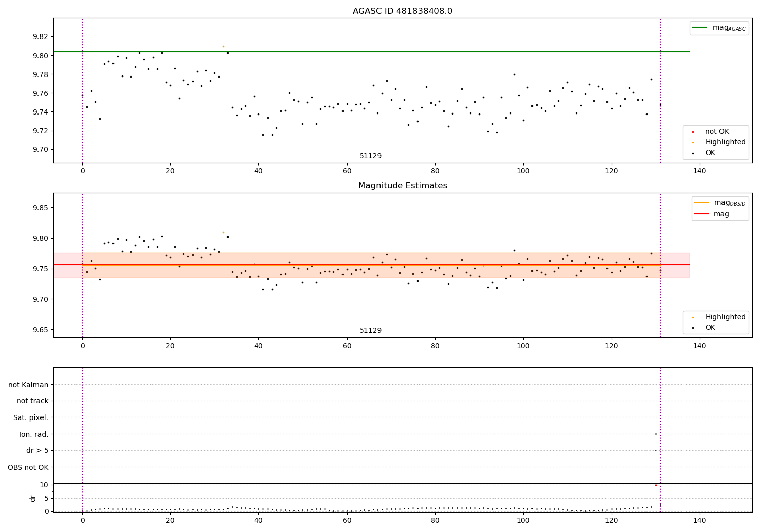Click the red marker in the bottom dr plot
Image resolution: width=760 pixels, height=532 pixels.
656,485
